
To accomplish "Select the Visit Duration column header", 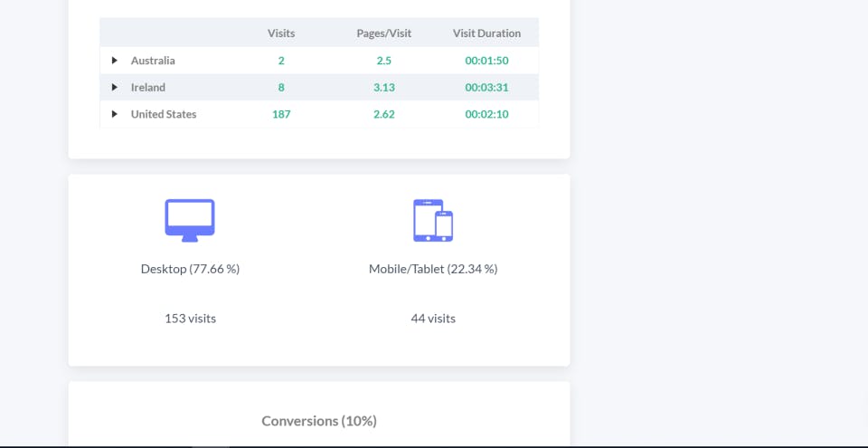I will point(486,33).
